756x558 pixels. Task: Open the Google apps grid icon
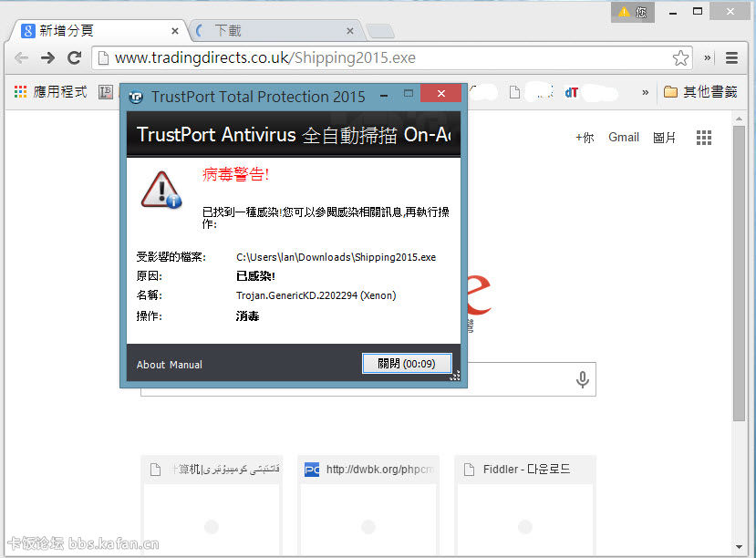[703, 138]
